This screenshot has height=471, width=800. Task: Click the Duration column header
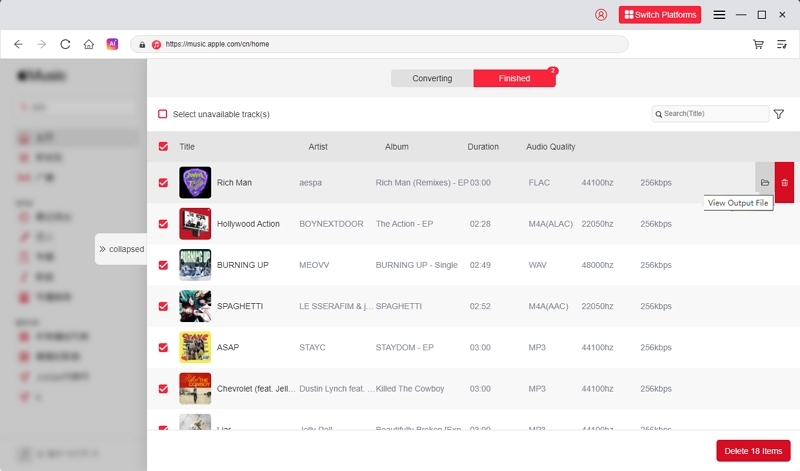click(x=483, y=146)
